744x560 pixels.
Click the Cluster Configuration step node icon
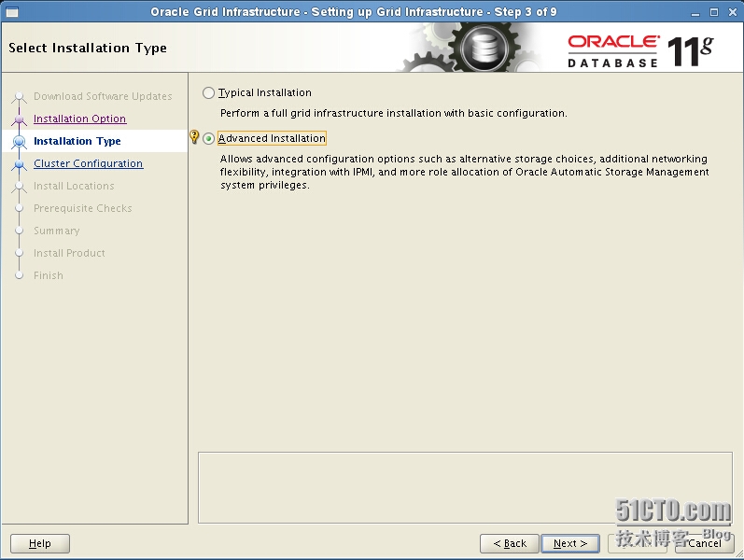point(19,164)
